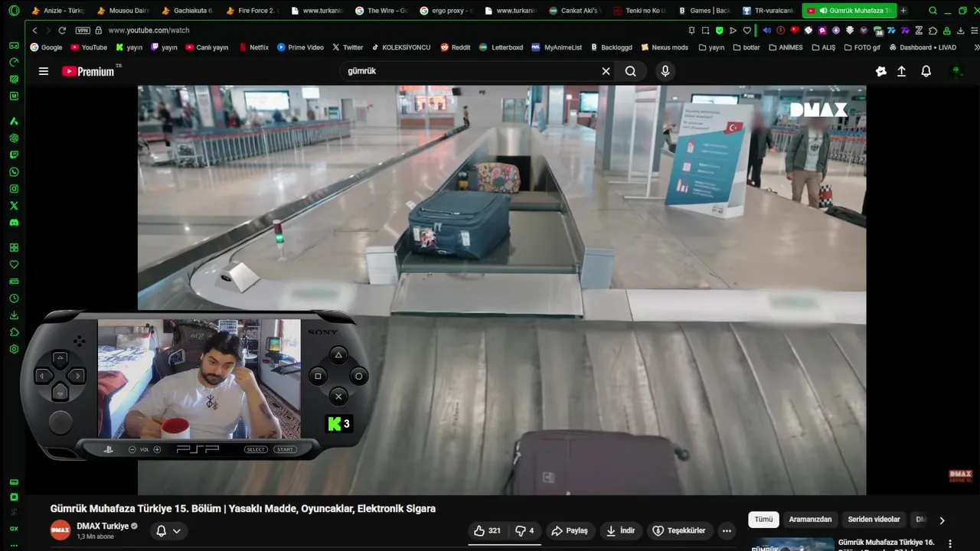Toggle the VPN badge in address bar
The width and height of the screenshot is (980, 551).
82,31
